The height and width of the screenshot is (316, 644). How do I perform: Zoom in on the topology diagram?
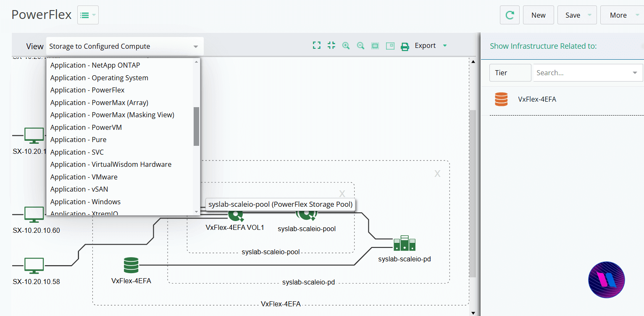pos(346,46)
